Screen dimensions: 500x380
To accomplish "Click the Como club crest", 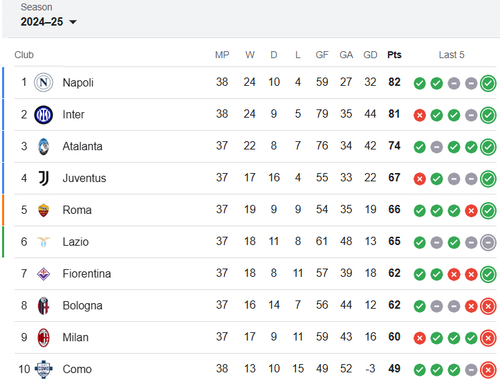I will point(43,369).
